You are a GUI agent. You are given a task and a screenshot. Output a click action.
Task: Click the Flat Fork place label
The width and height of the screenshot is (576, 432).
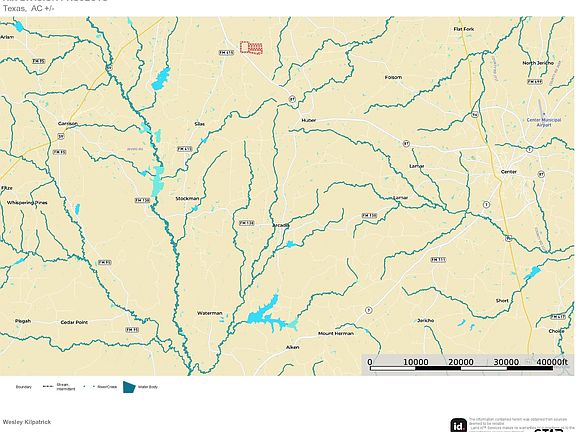(464, 29)
